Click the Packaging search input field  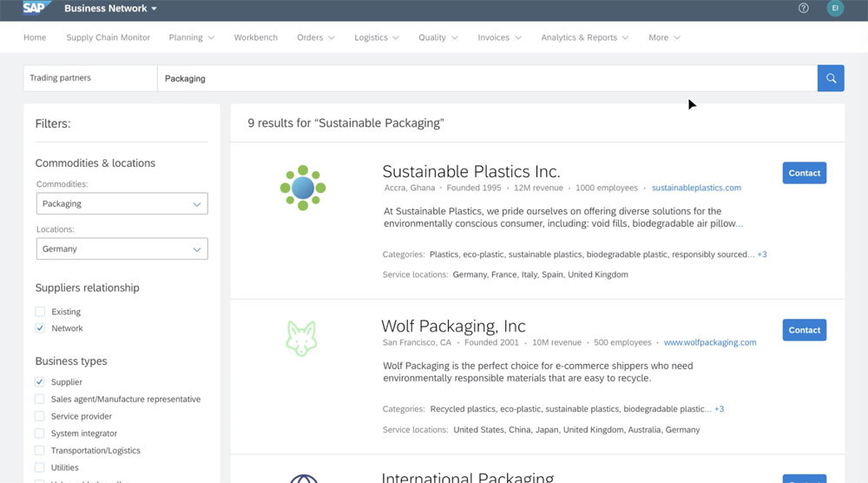click(x=487, y=78)
